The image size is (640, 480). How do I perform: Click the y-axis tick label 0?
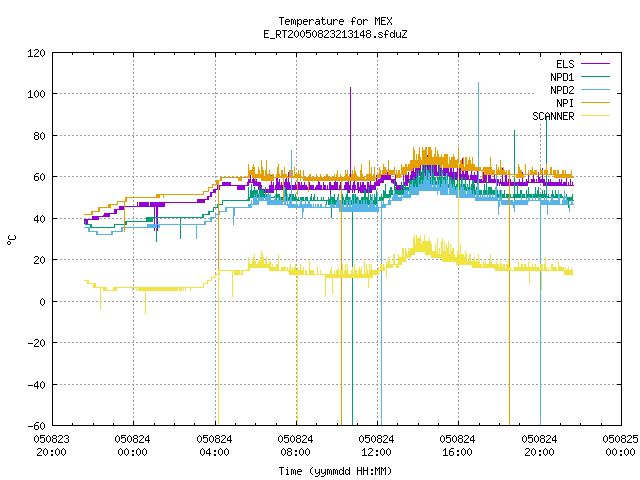[x=42, y=302]
